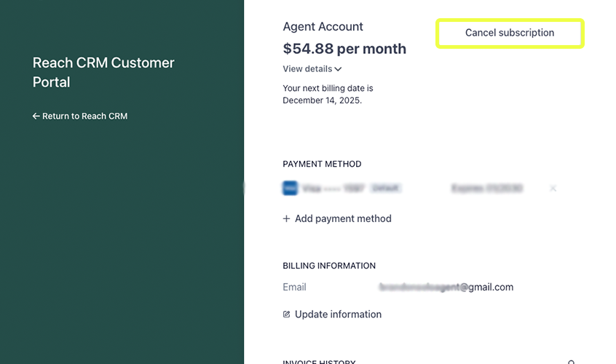Select the Add payment method link
The width and height of the screenshot is (616, 364).
pos(343,219)
